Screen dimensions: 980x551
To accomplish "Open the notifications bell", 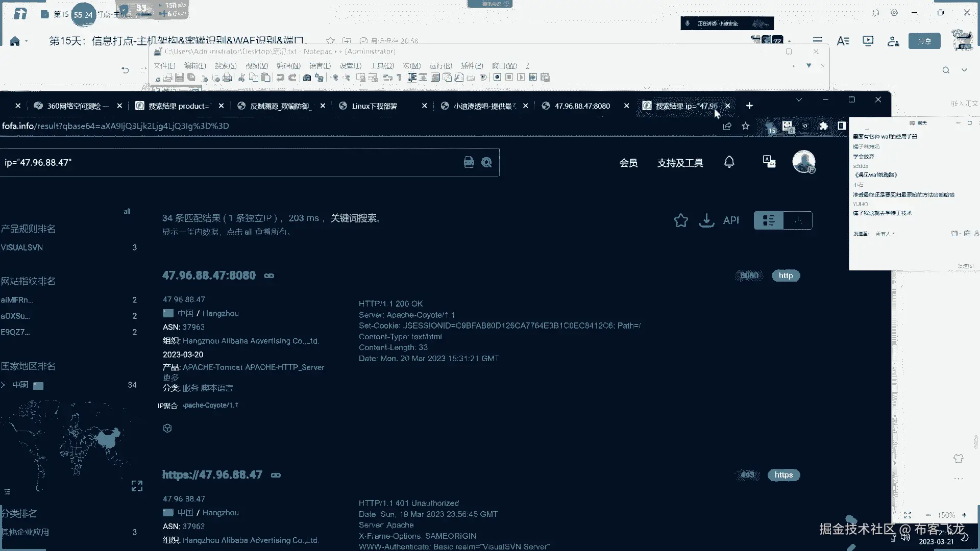I will coord(729,162).
